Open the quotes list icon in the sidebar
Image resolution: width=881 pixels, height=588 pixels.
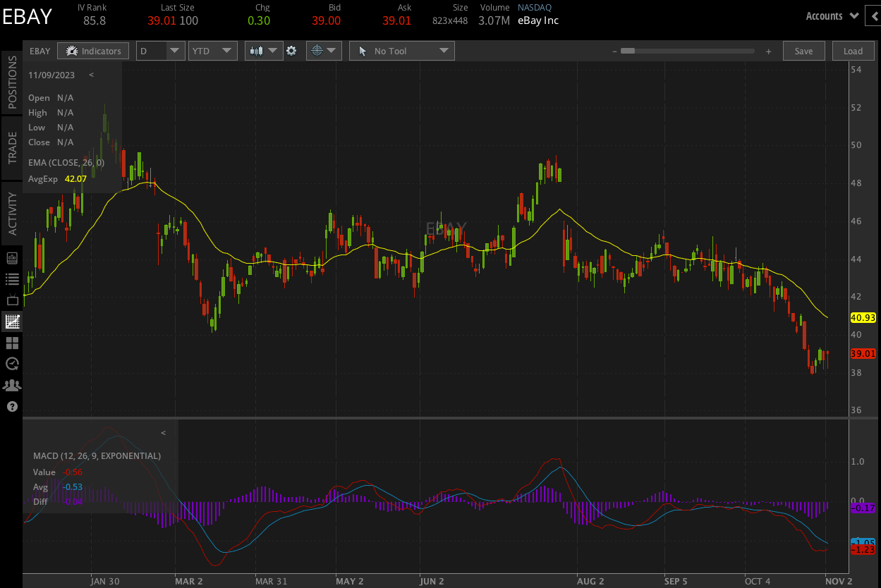point(11,278)
